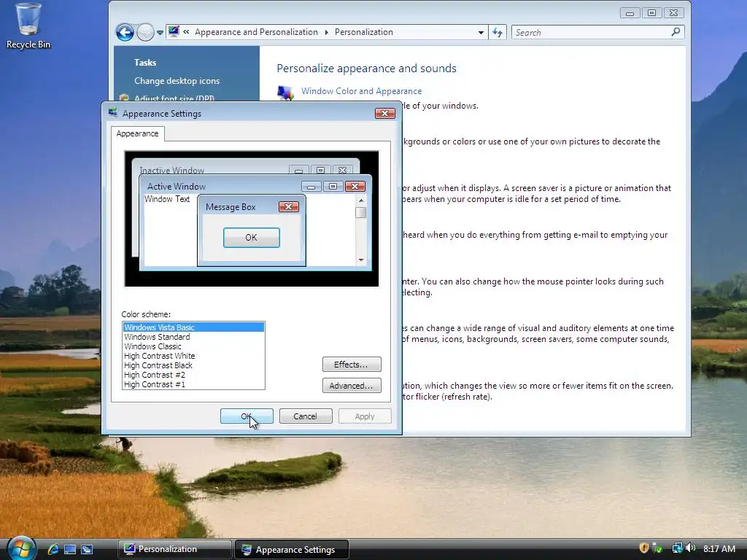Viewport: 747px width, 560px height.
Task: Select Windows Classic color scheme
Action: tap(193, 346)
